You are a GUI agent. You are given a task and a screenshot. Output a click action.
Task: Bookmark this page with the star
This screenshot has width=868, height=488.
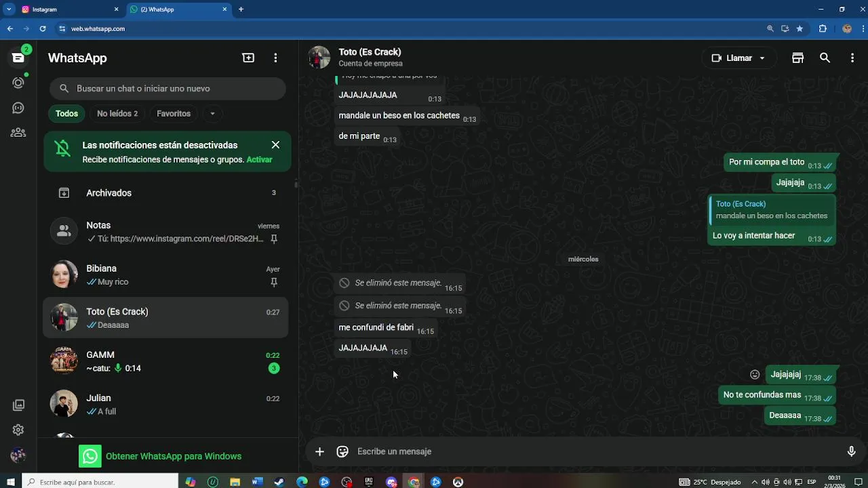coord(800,28)
